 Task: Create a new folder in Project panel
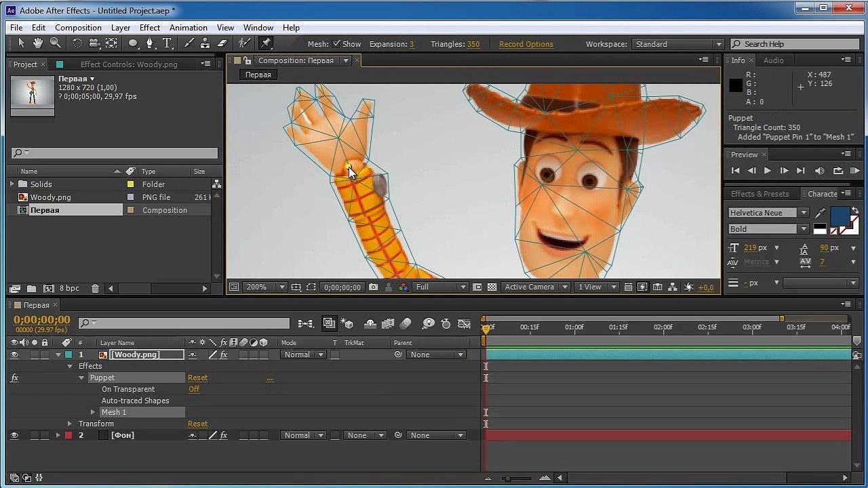[31, 288]
